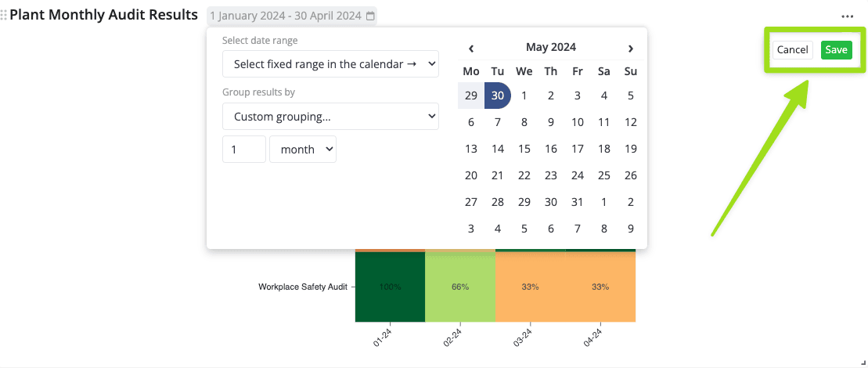This screenshot has width=868, height=368.
Task: Click the 1 January - 30 April date label
Action: pos(286,16)
